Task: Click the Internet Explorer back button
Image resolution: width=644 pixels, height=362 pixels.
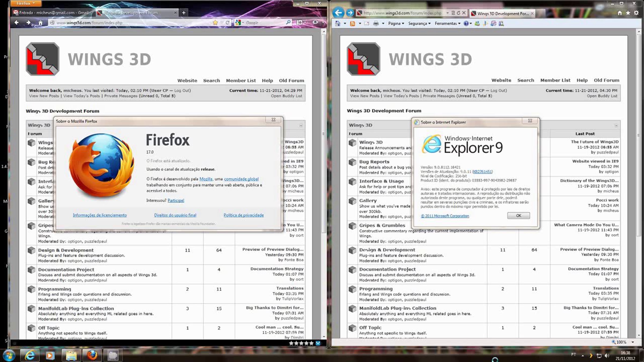Action: click(x=338, y=13)
